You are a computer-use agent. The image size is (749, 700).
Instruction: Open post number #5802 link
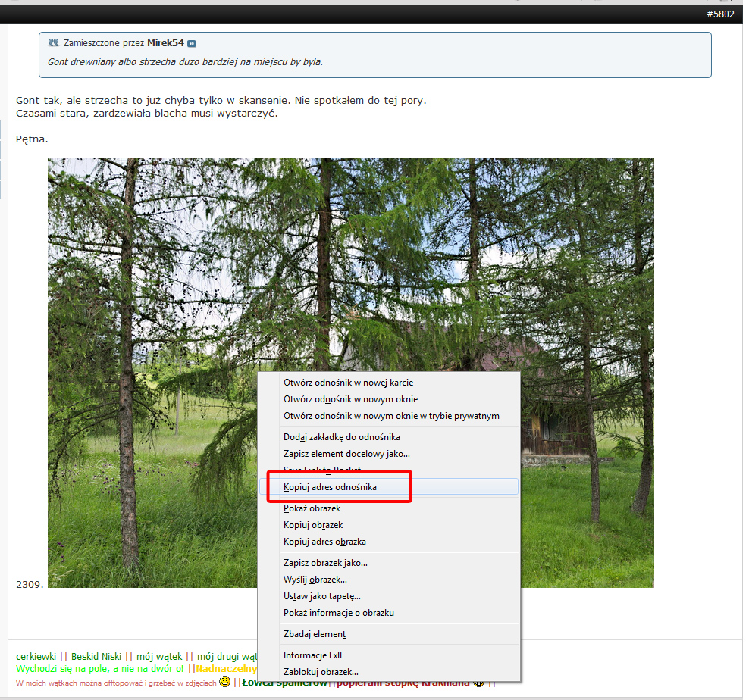[x=720, y=14]
